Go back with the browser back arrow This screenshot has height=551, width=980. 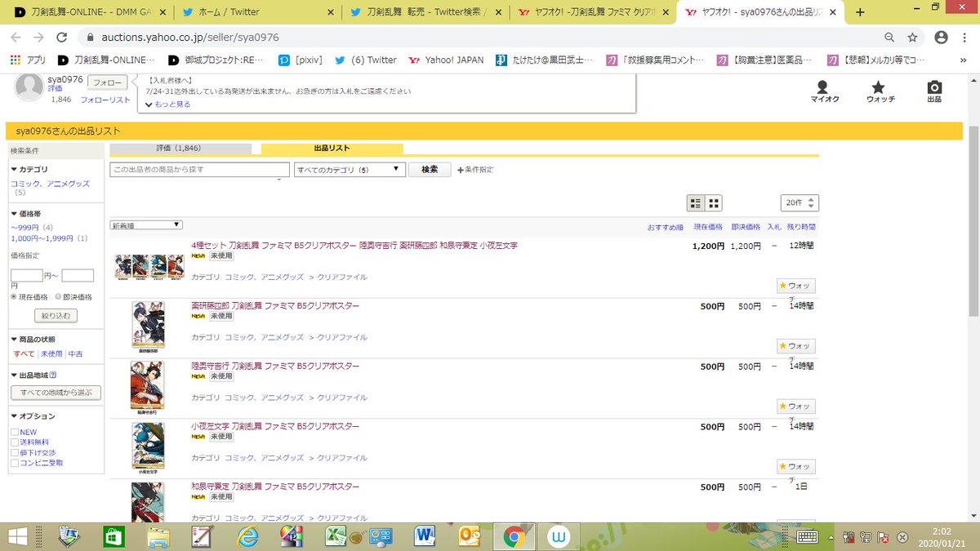tap(16, 38)
